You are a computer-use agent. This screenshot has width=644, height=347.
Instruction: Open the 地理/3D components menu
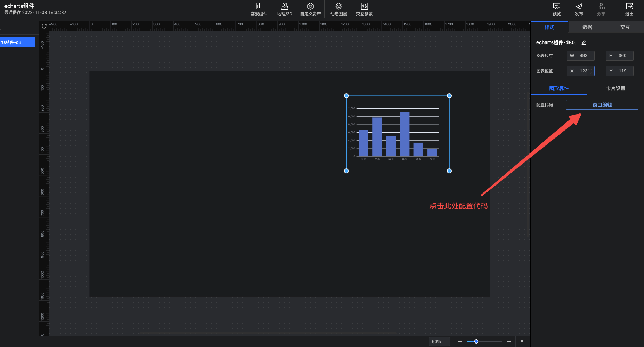click(x=284, y=9)
